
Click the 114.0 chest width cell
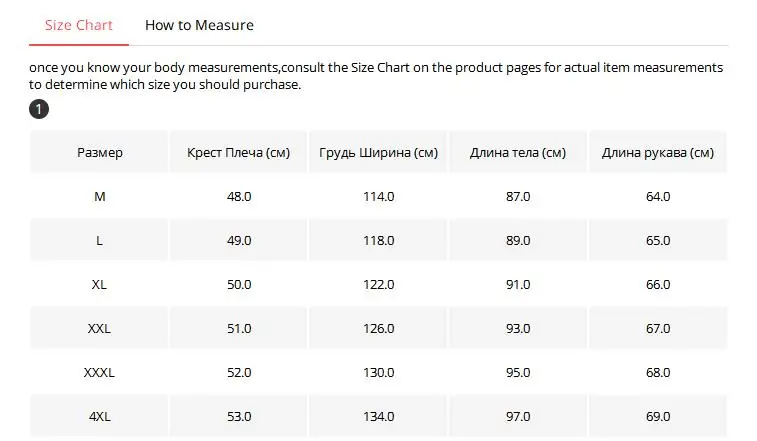click(378, 197)
